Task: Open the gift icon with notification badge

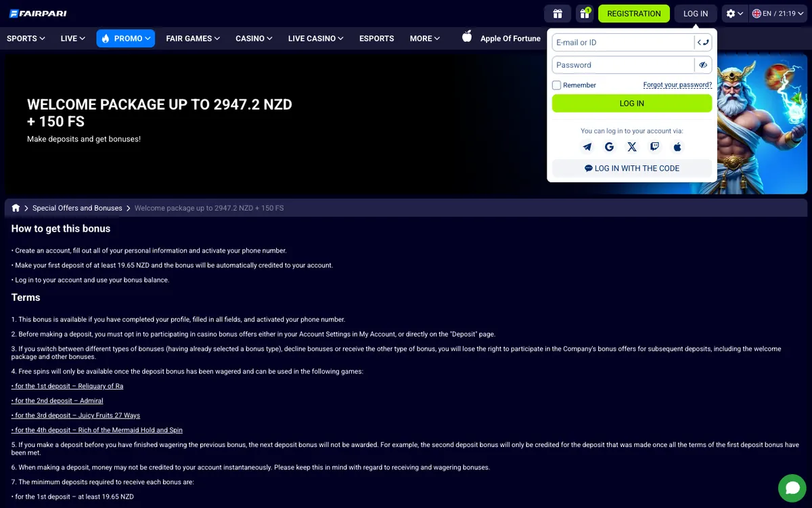Action: [585, 14]
